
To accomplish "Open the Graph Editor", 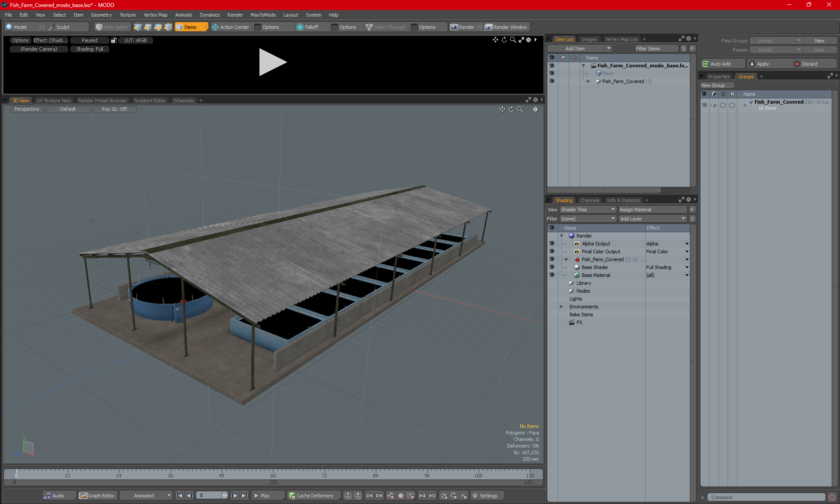I will [97, 496].
